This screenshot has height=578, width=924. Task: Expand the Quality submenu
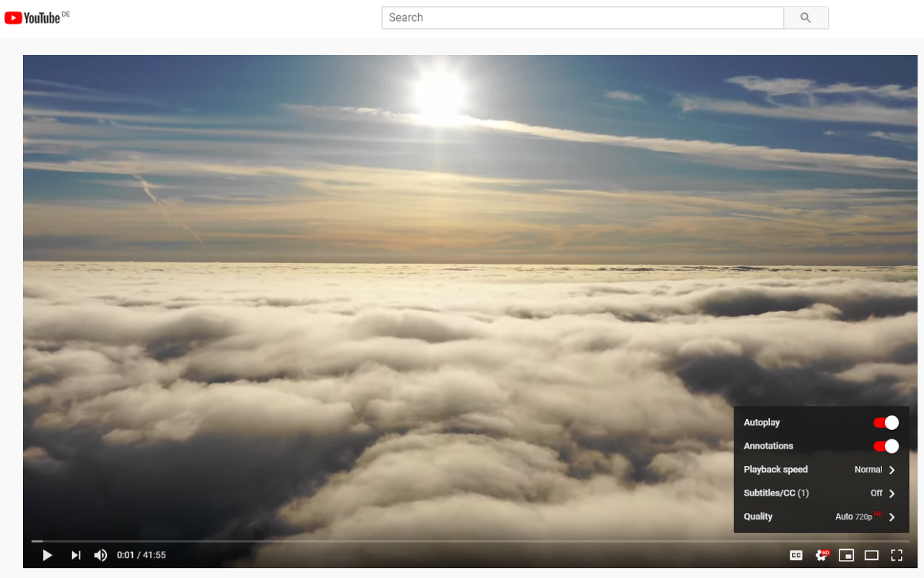892,517
